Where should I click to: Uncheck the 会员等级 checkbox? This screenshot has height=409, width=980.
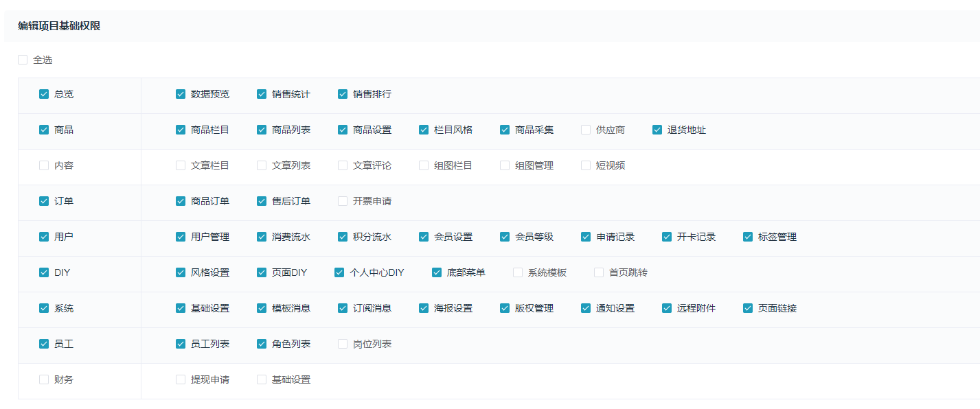point(505,237)
